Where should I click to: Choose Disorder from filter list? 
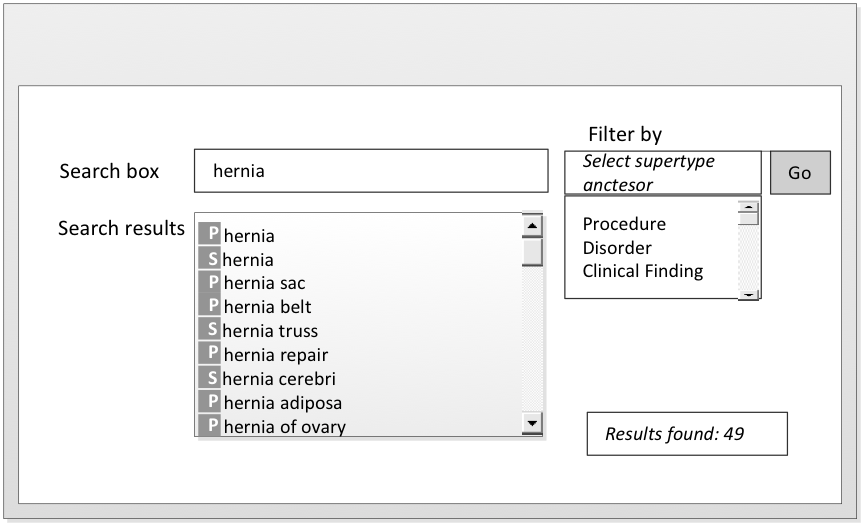[x=617, y=247]
